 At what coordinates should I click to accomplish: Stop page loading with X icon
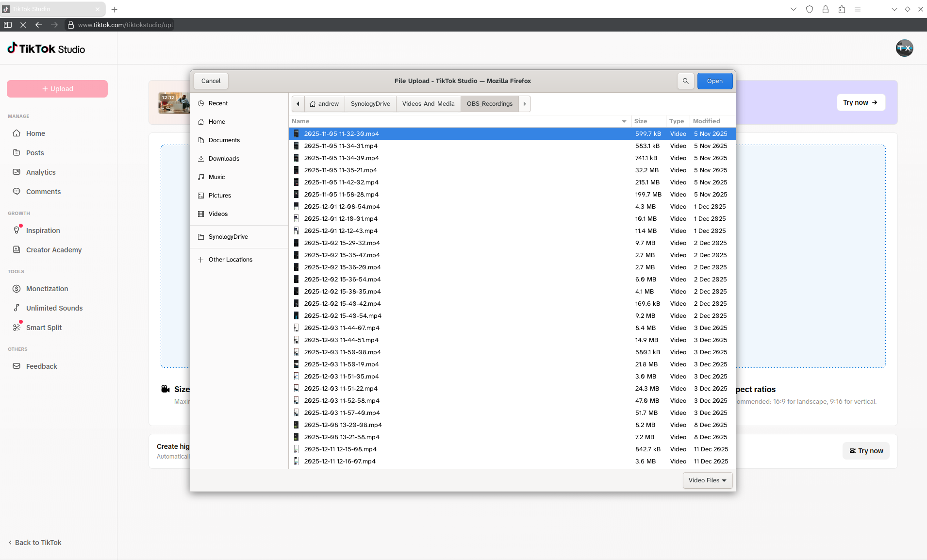pos(23,25)
